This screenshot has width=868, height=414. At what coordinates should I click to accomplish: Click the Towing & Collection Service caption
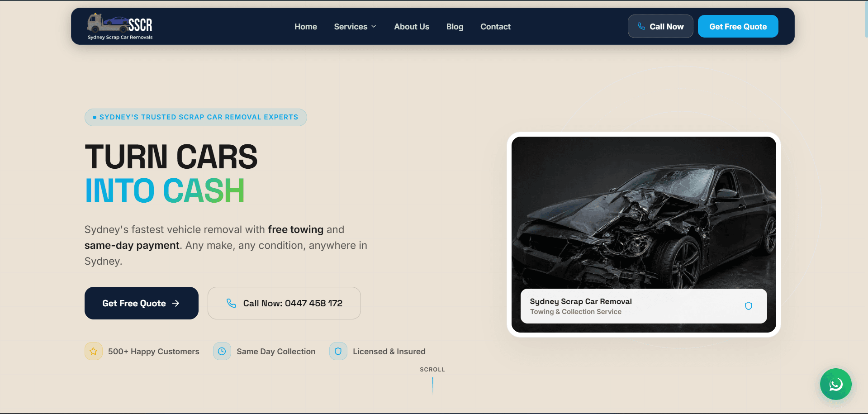575,312
